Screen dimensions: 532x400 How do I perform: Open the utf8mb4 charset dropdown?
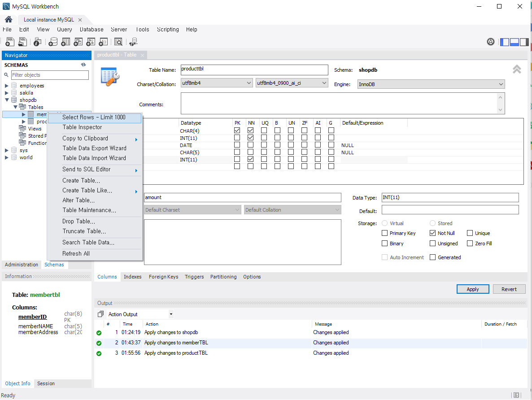pos(217,83)
